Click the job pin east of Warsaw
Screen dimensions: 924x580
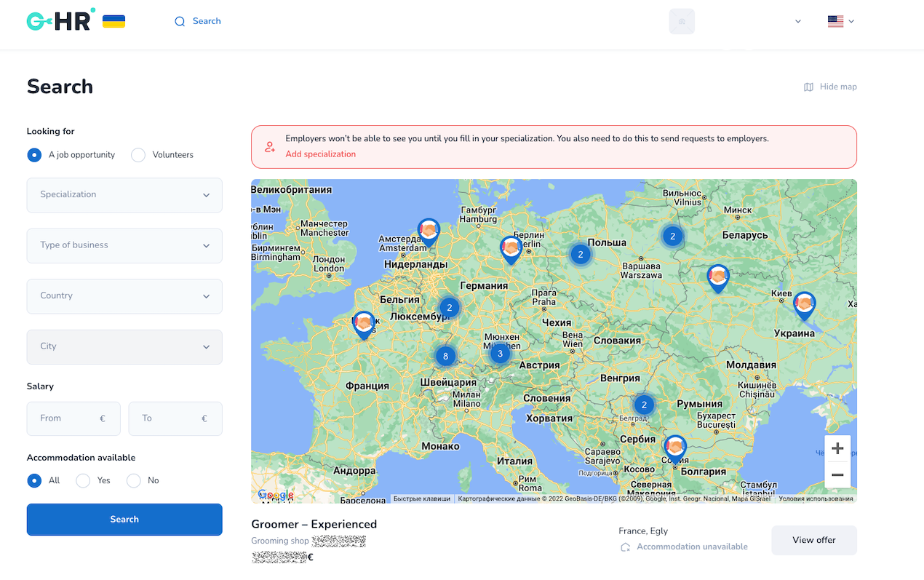click(x=718, y=278)
